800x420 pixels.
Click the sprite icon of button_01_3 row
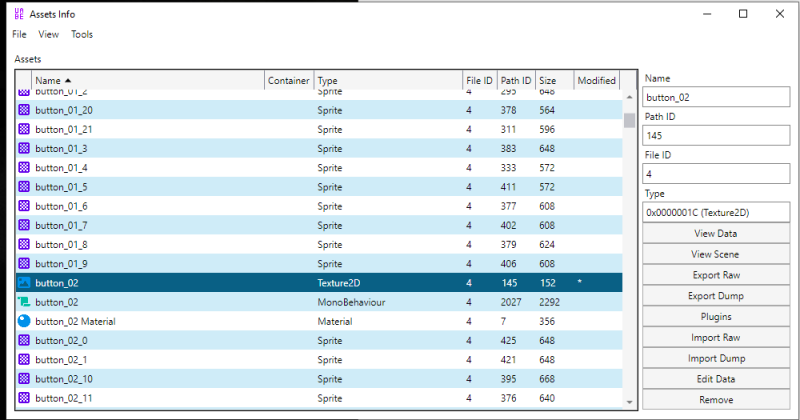coord(24,148)
